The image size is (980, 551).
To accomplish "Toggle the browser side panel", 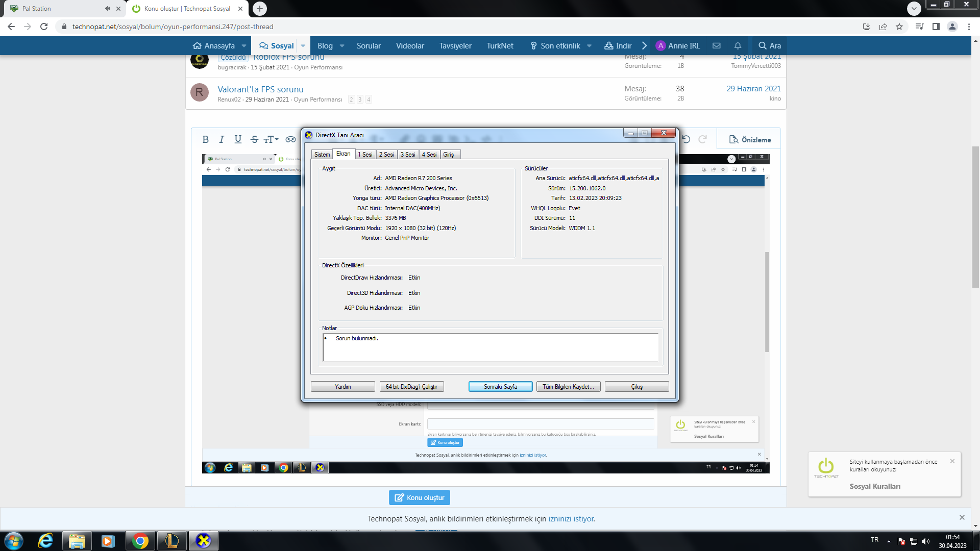I will 936,27.
